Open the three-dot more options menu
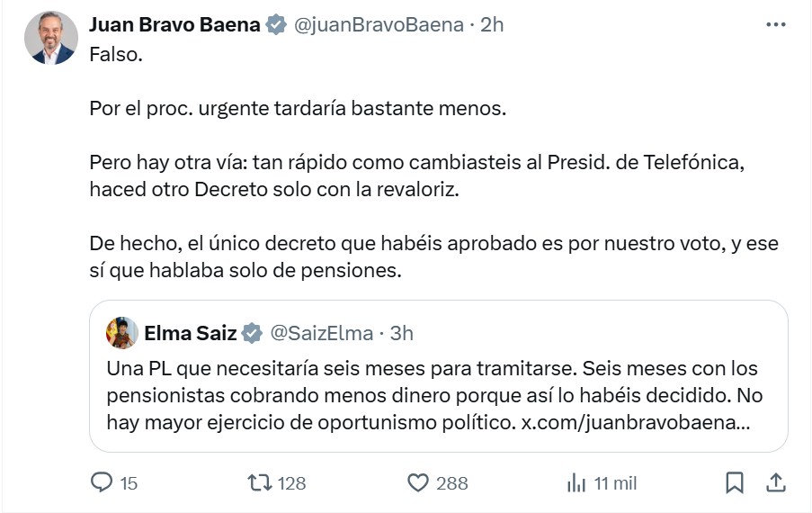 (775, 25)
